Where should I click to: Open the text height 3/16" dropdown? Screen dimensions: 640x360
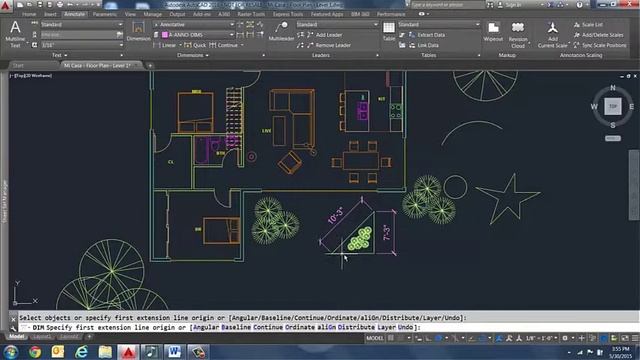81,45
